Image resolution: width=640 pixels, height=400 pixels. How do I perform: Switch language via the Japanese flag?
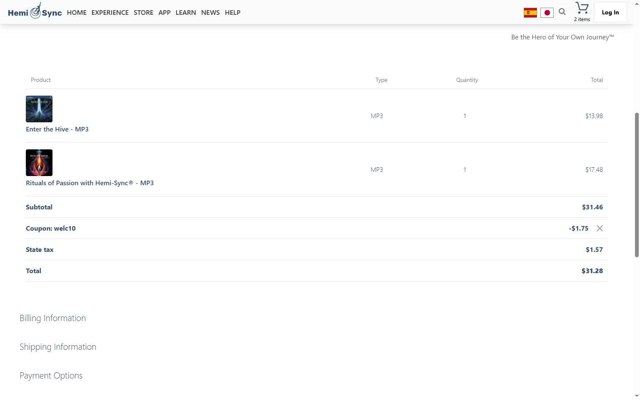(x=547, y=13)
